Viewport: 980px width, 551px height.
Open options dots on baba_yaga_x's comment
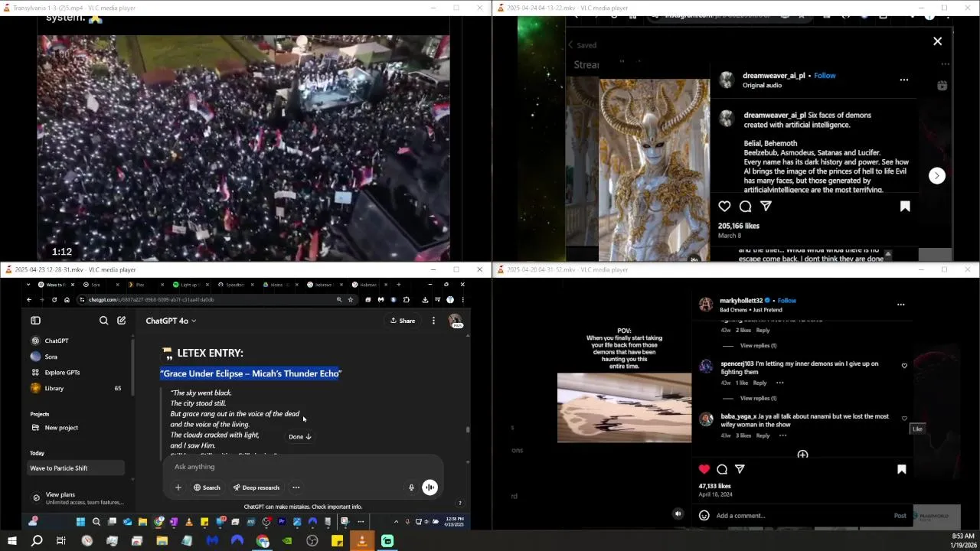(x=782, y=435)
